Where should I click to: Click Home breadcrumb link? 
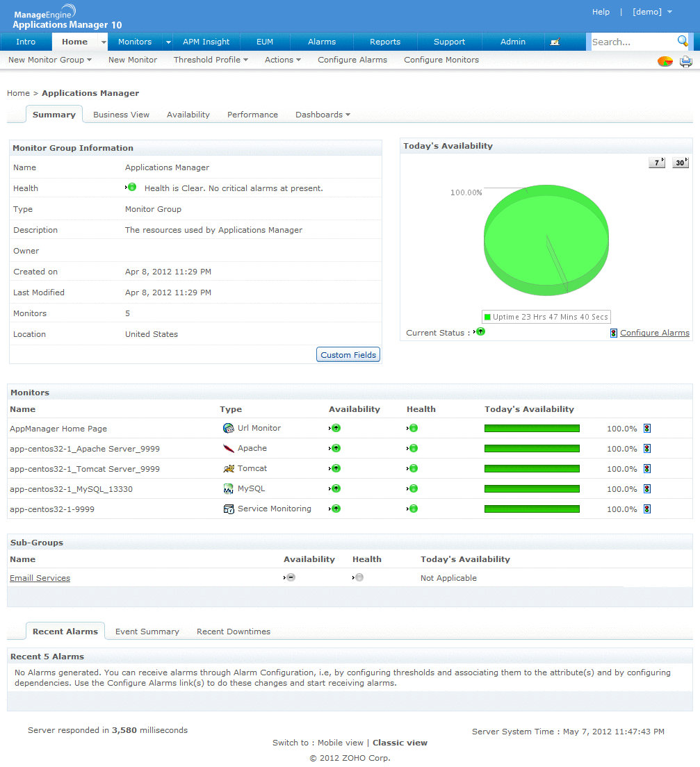pos(18,93)
